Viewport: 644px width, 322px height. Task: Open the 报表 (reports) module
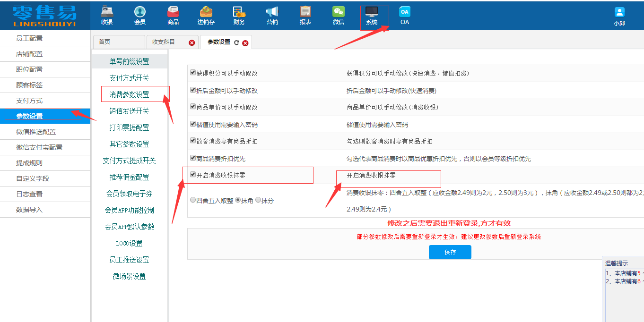305,16
